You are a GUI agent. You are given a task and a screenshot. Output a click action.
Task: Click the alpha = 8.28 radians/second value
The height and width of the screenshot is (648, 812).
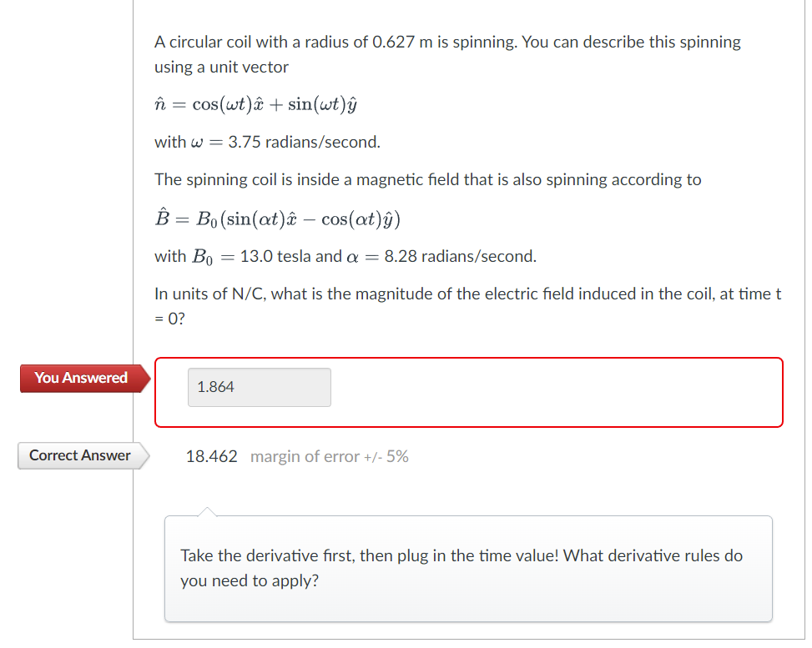pyautogui.click(x=442, y=256)
